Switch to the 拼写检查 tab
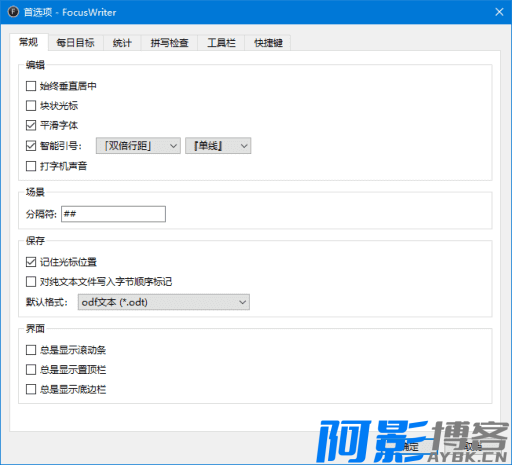This screenshot has height=465, width=512. tap(169, 43)
